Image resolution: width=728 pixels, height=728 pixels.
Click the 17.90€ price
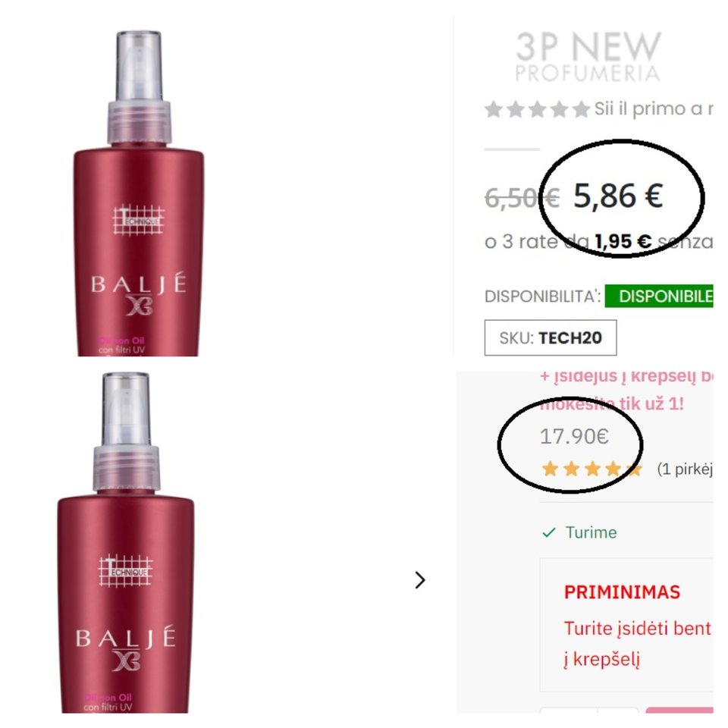tap(574, 437)
